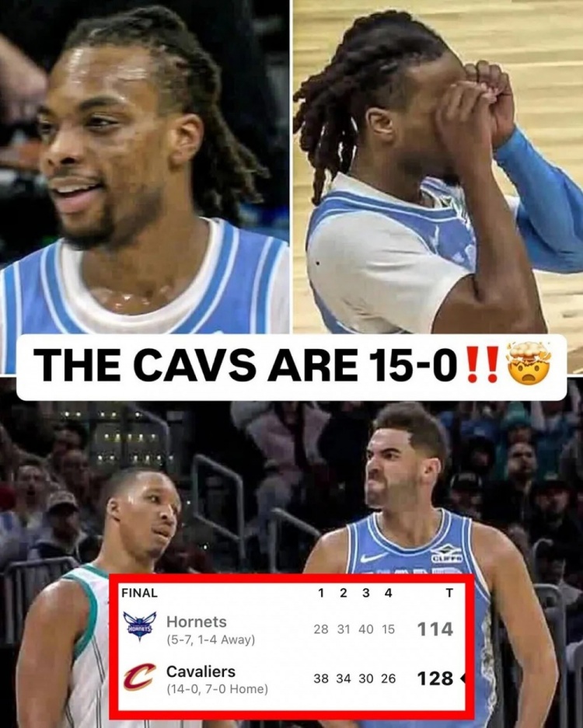Click the FINAL game status label
Image resolution: width=583 pixels, height=728 pixels.
(139, 593)
